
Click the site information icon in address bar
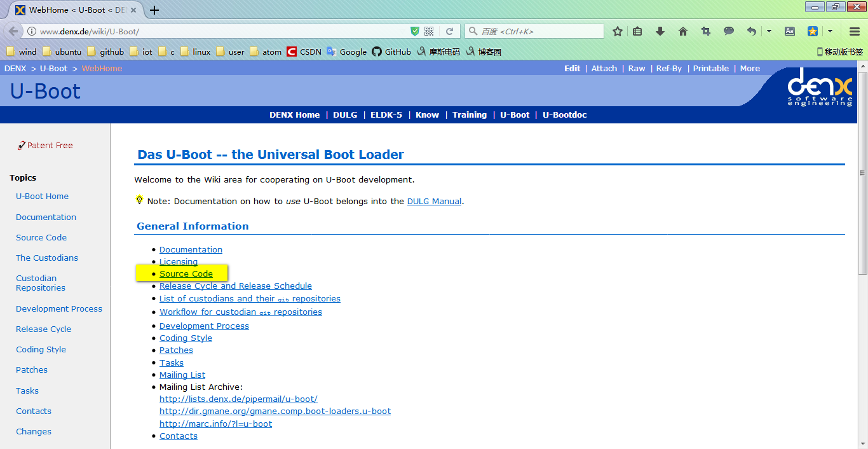[31, 31]
